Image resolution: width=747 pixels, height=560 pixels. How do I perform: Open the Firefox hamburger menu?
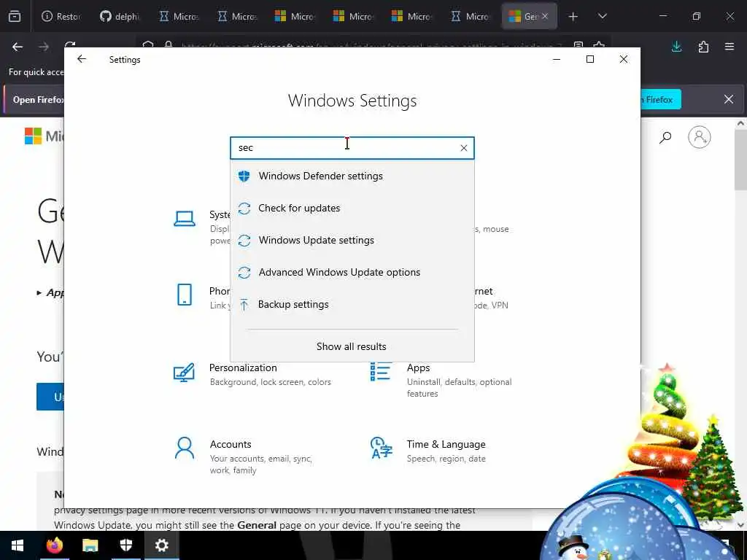tap(729, 47)
